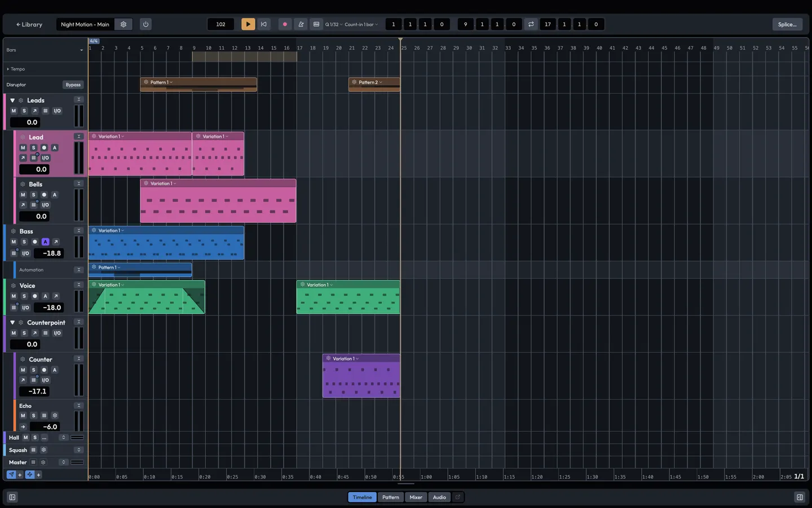
Task: Expand the Master track height stepper
Action: click(64, 462)
